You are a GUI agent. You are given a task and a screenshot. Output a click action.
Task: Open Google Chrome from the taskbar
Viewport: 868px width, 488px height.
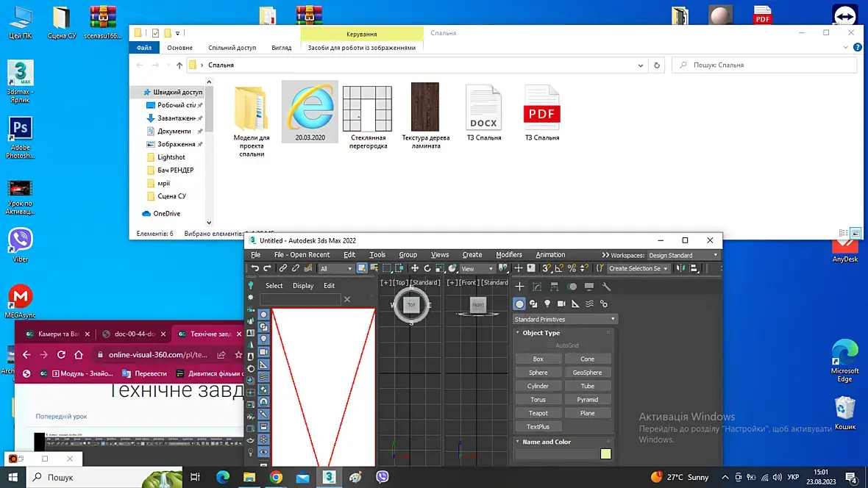tap(276, 477)
